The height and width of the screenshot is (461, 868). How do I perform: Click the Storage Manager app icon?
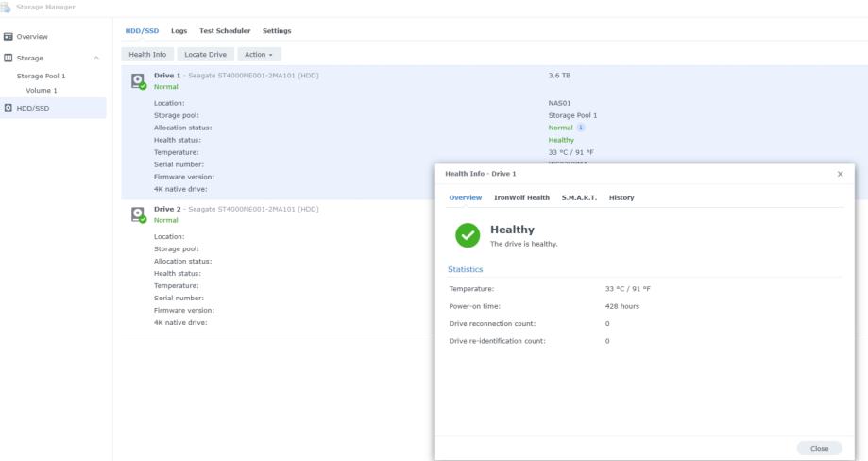8,8
